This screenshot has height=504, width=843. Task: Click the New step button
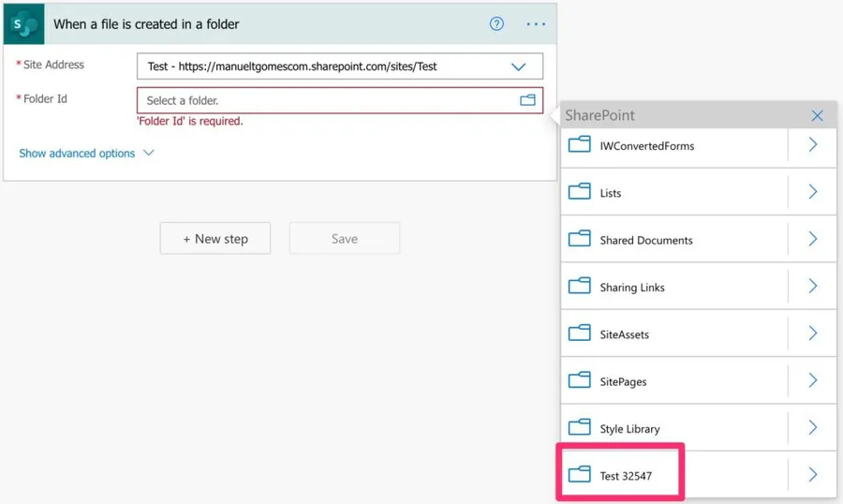click(x=215, y=239)
